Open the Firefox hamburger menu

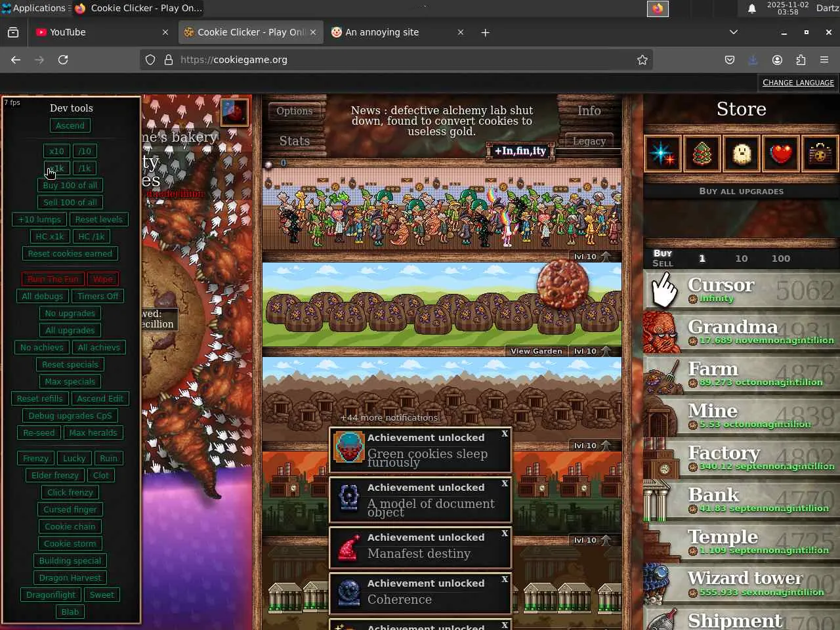click(x=824, y=60)
